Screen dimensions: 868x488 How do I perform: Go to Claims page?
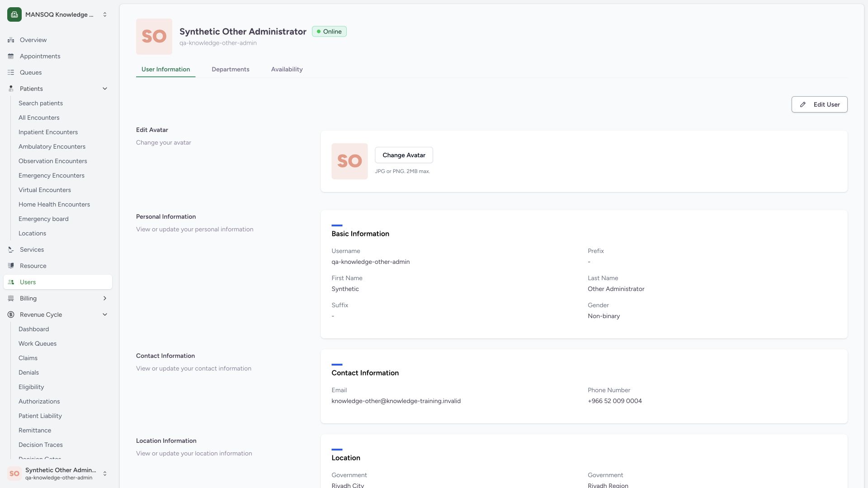click(28, 358)
